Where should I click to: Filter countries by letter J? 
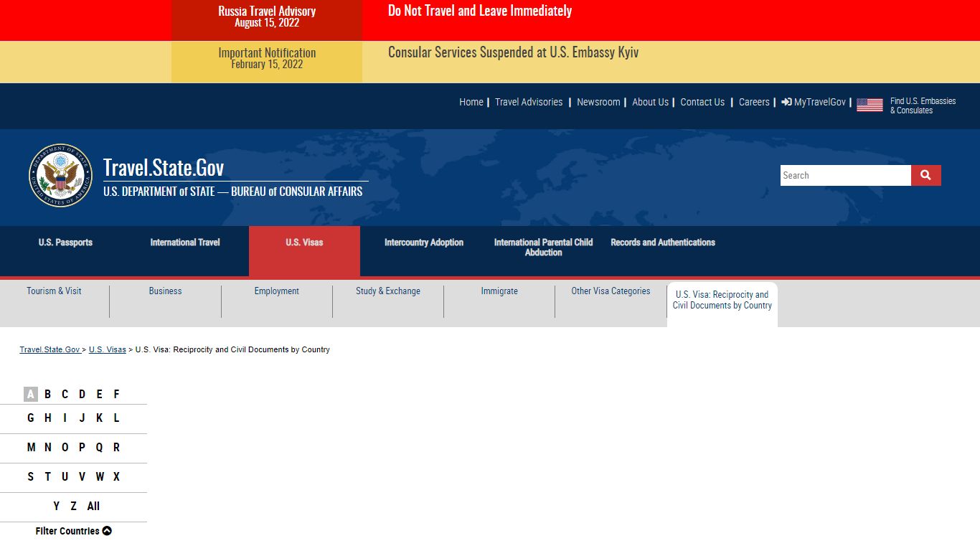coord(82,418)
